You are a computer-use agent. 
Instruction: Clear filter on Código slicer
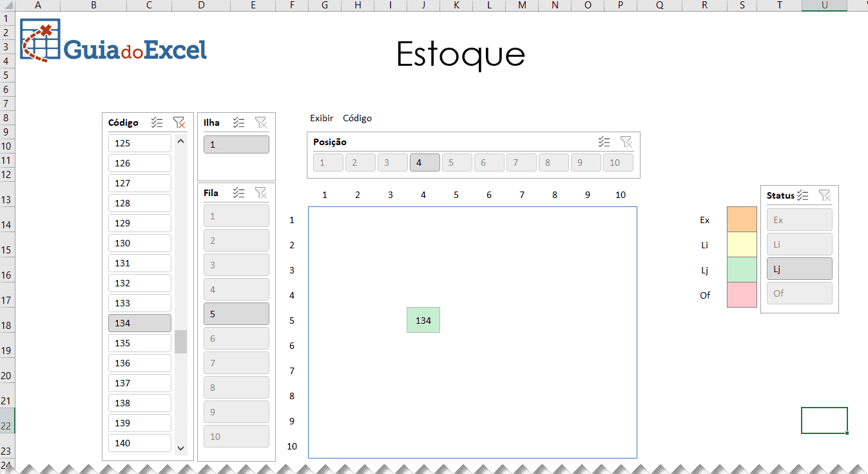179,123
